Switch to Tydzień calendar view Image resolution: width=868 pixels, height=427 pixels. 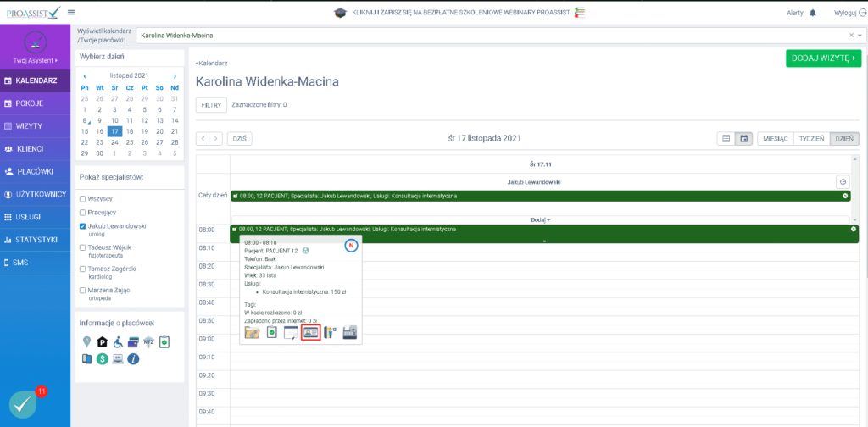coord(811,138)
